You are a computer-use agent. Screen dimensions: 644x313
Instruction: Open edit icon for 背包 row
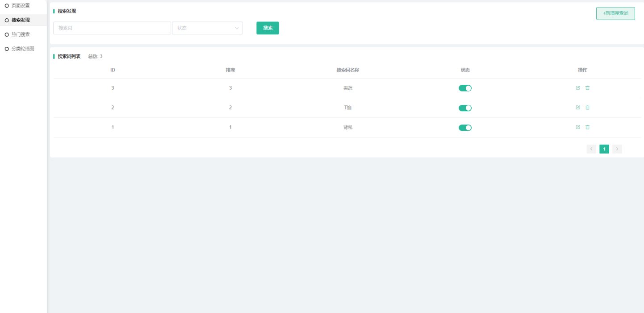(x=578, y=127)
